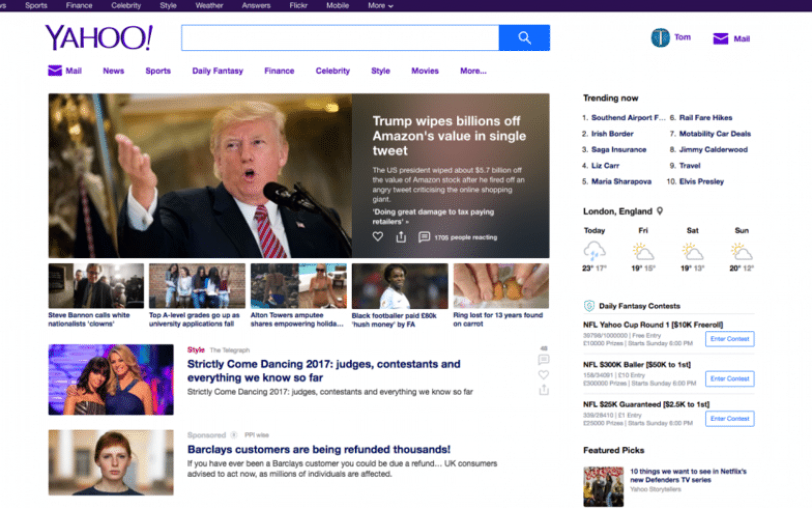Click the Style category tag above Strictly article
The image size is (812, 508).
pyautogui.click(x=196, y=350)
